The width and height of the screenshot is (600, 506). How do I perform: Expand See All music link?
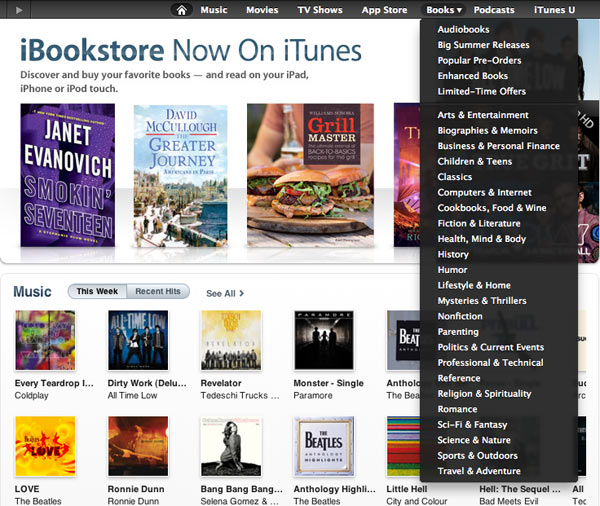tap(225, 293)
